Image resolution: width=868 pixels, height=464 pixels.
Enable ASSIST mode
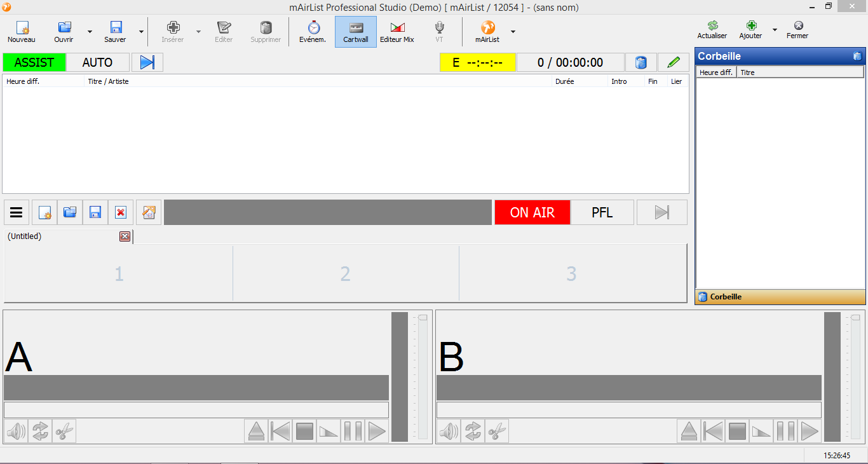[34, 62]
